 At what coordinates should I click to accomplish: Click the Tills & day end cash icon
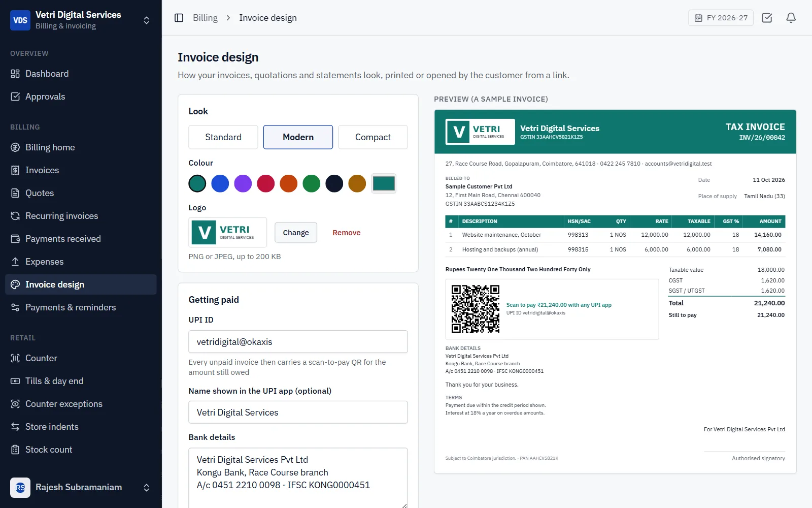15,381
